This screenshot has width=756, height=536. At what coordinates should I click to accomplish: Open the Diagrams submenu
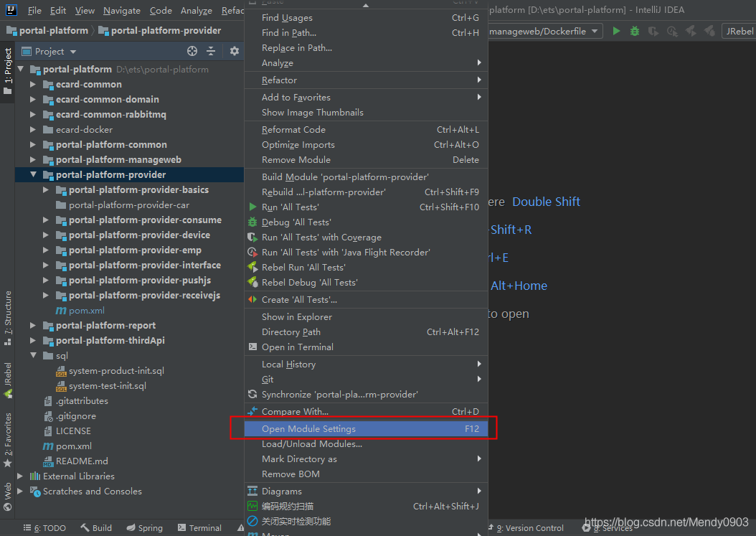click(x=366, y=491)
